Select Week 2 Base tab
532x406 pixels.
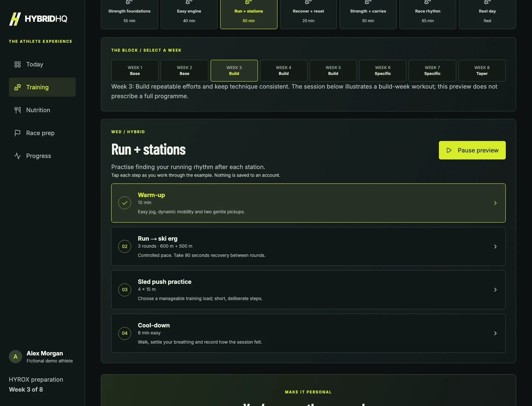[x=184, y=70]
